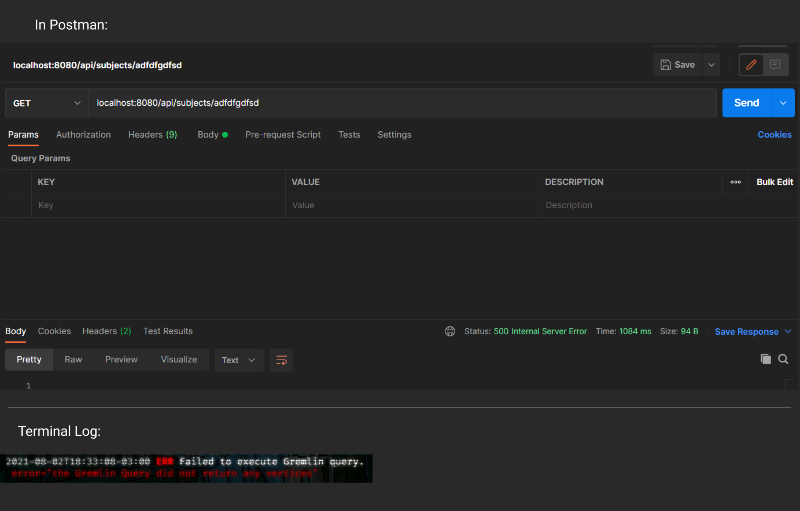Open the Text format dropdown
Image resolution: width=800 pixels, height=511 pixels.
click(239, 360)
